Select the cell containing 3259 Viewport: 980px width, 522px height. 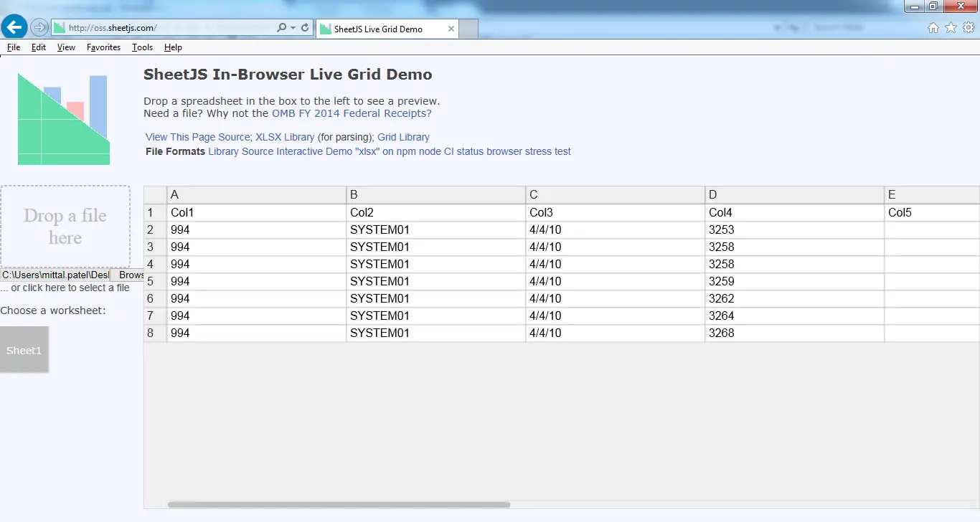click(x=795, y=282)
